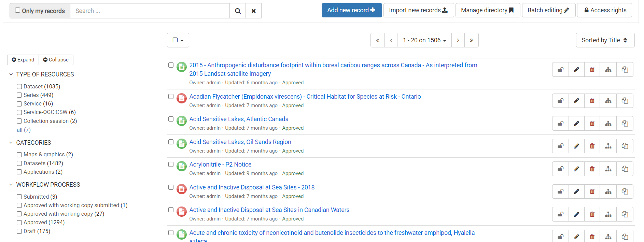Click the Collapse all facets button
The width and height of the screenshot is (644, 242).
[56, 60]
